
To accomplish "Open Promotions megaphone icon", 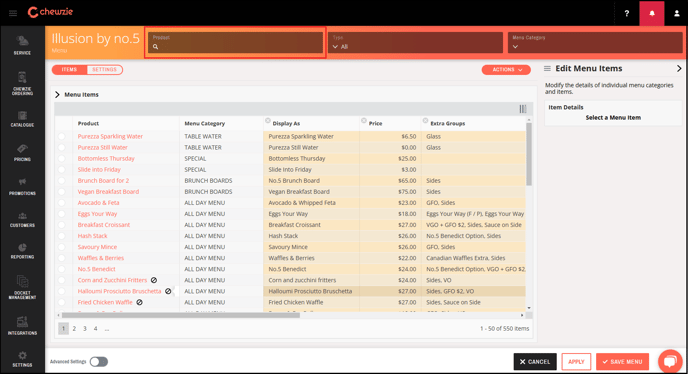I will (22, 187).
